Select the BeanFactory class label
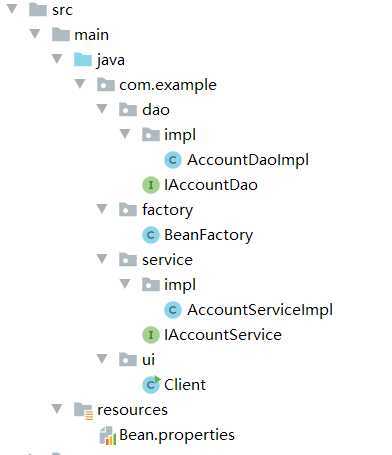Image resolution: width=392 pixels, height=455 pixels. click(209, 235)
